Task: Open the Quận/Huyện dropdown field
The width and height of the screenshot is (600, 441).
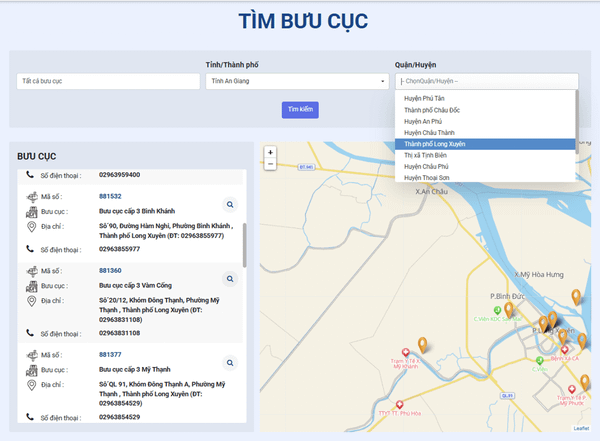Action: (486, 82)
